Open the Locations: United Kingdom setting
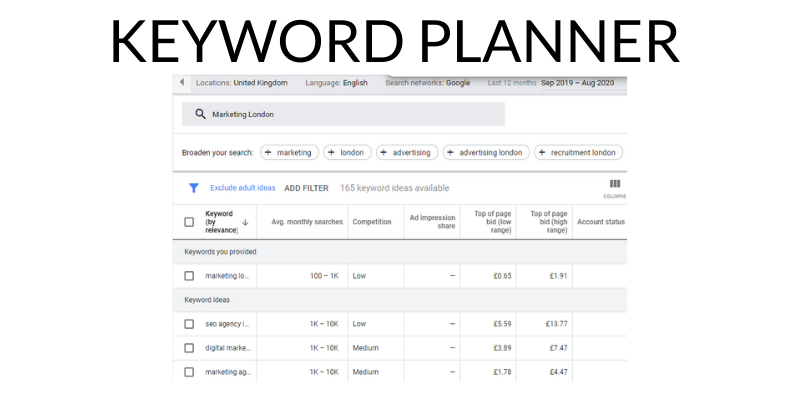 (242, 83)
